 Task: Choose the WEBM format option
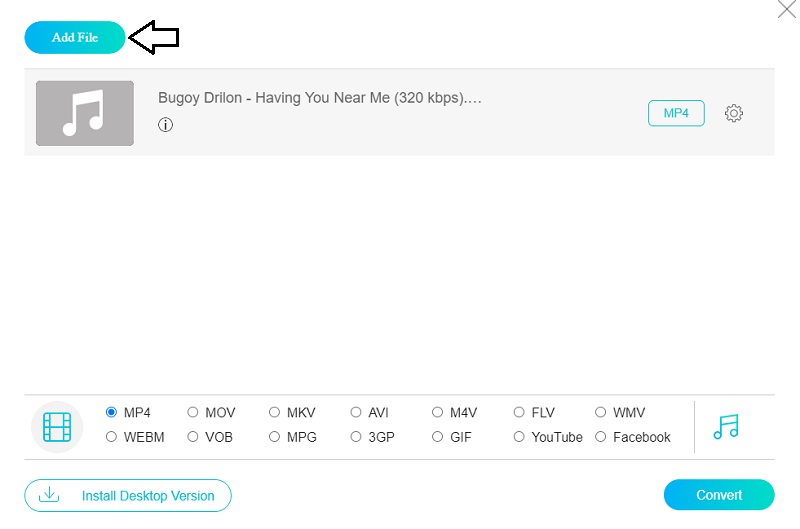[x=111, y=437]
